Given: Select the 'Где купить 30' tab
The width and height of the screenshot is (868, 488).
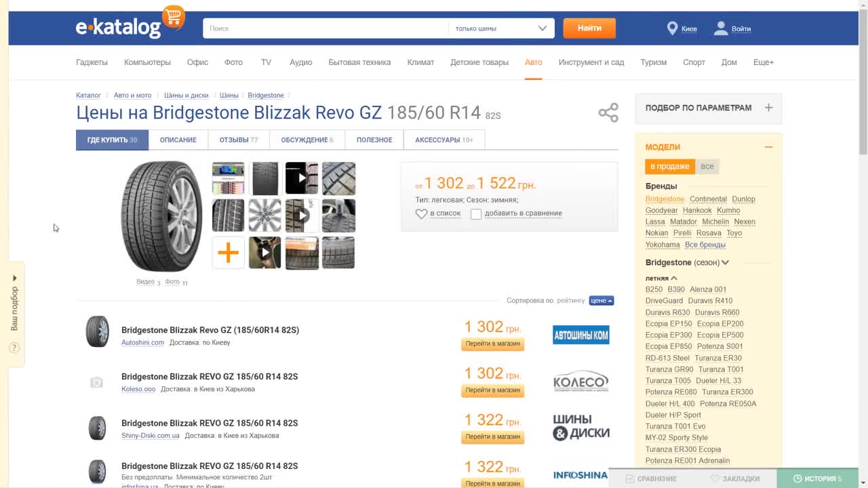Looking at the screenshot, I should (112, 140).
